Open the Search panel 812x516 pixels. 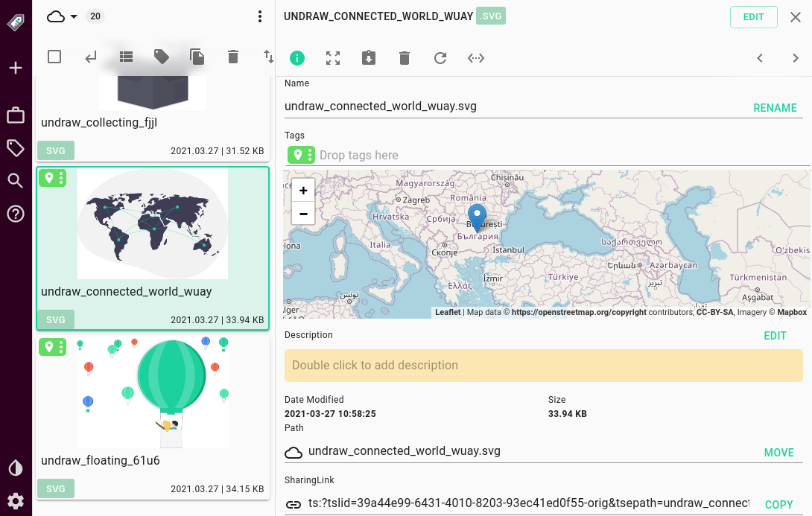(x=16, y=180)
